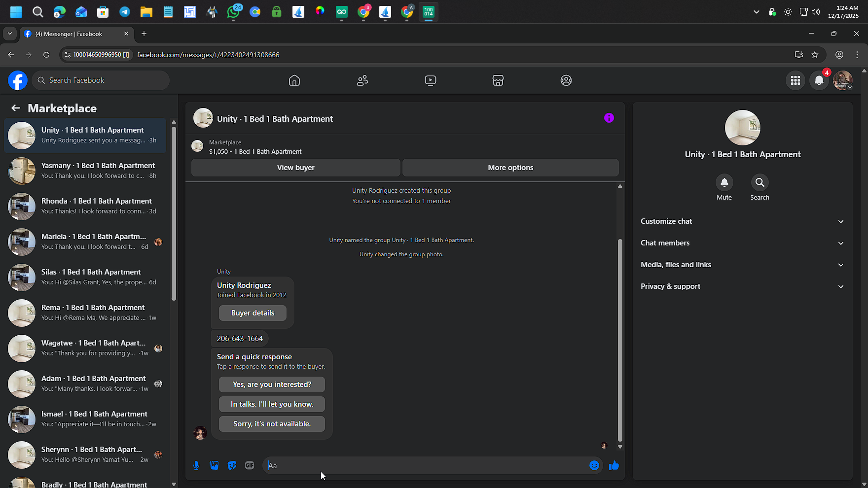Open WhatsApp from the taskbar
Screen dimensions: 868x488
233,12
